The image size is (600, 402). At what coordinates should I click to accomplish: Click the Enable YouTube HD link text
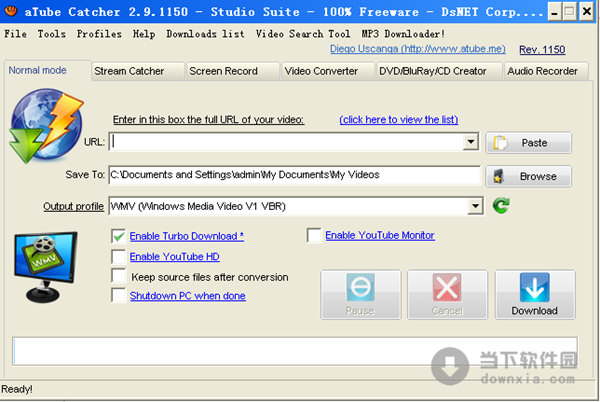[174, 257]
